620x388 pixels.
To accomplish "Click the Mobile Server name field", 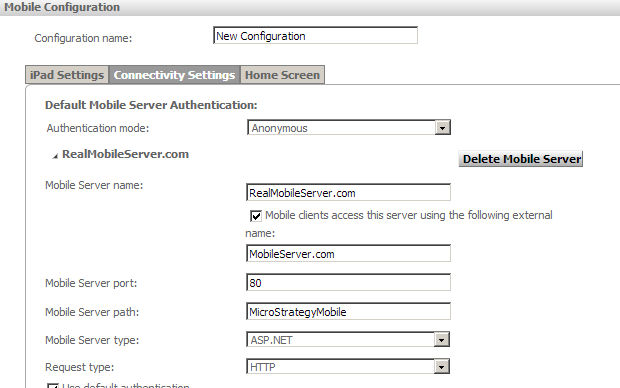I will 348,193.
